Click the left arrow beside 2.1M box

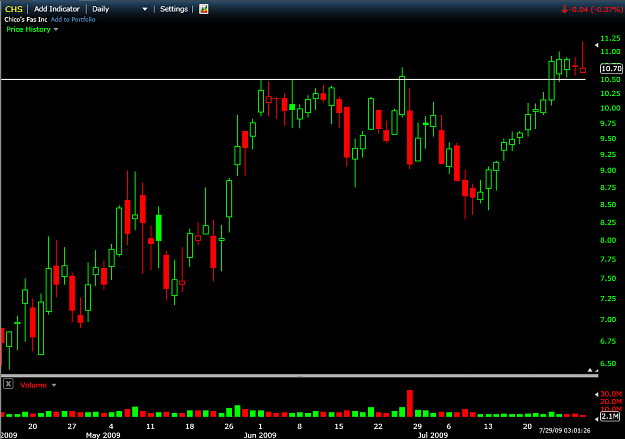point(597,419)
